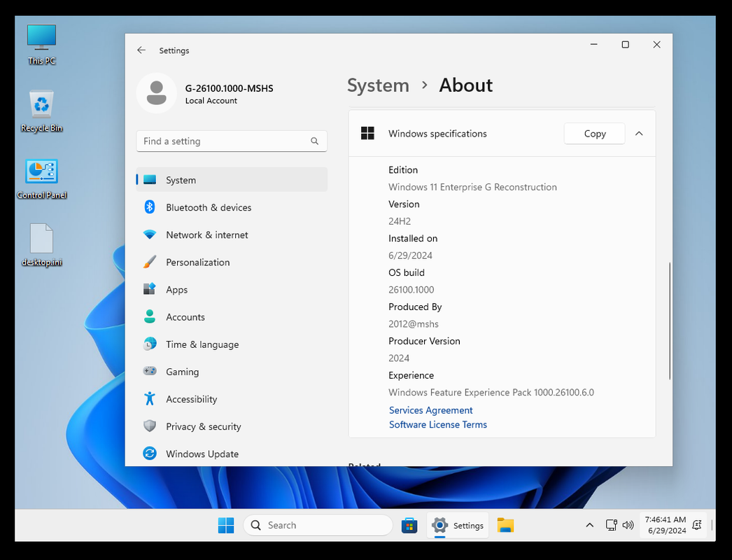Select the Produced By value 2012@mshs
This screenshot has width=732, height=560.
414,324
